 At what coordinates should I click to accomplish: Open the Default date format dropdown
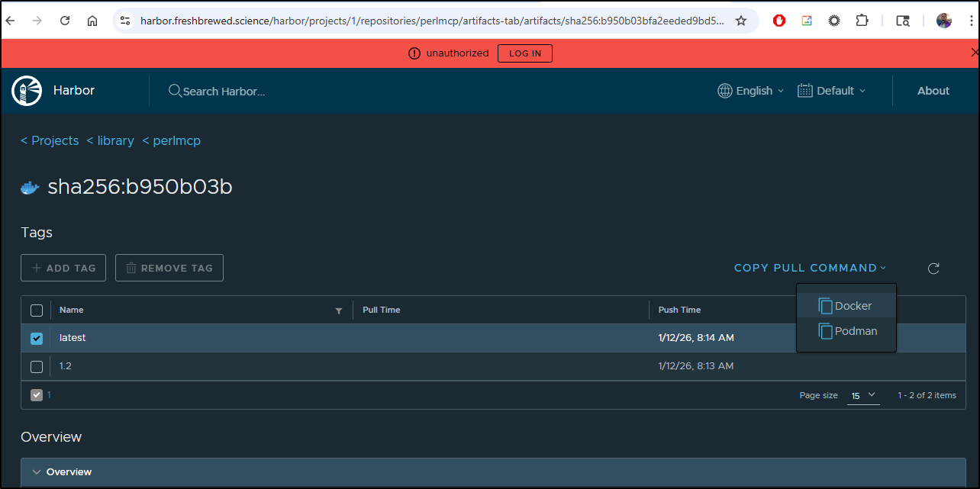pos(832,91)
